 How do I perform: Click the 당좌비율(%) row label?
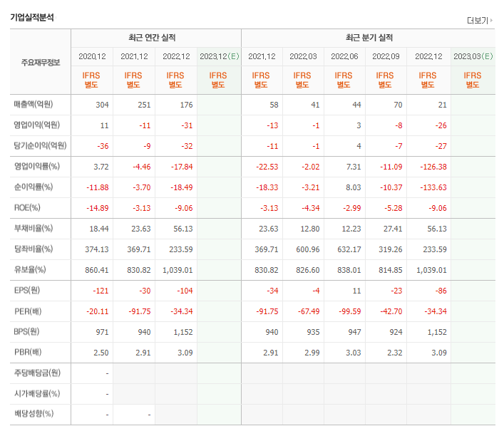[33, 249]
